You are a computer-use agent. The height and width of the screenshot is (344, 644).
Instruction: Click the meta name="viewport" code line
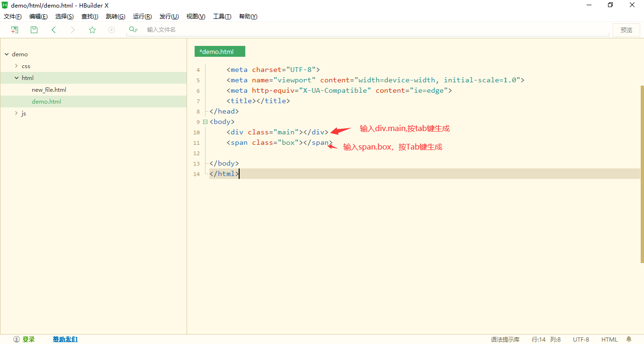pos(376,80)
